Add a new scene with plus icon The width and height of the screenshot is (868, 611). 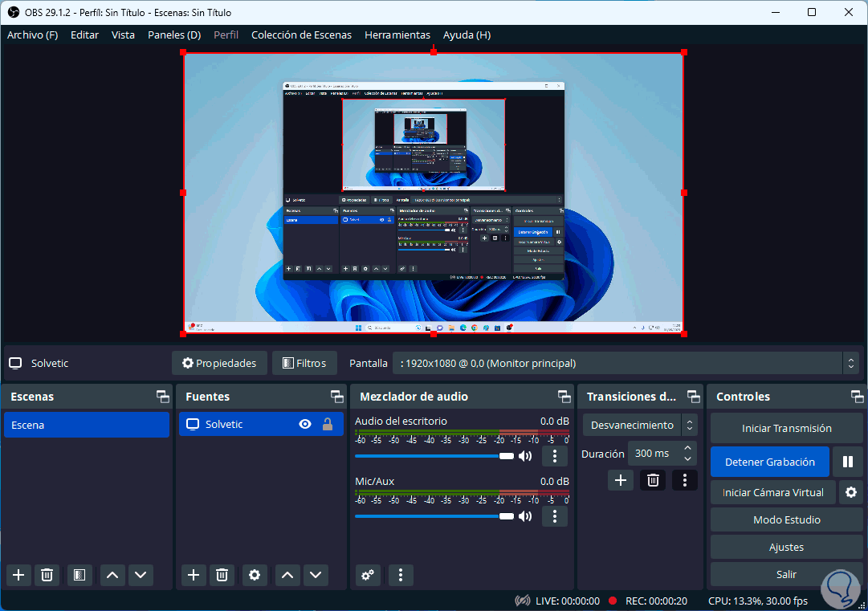tap(18, 575)
